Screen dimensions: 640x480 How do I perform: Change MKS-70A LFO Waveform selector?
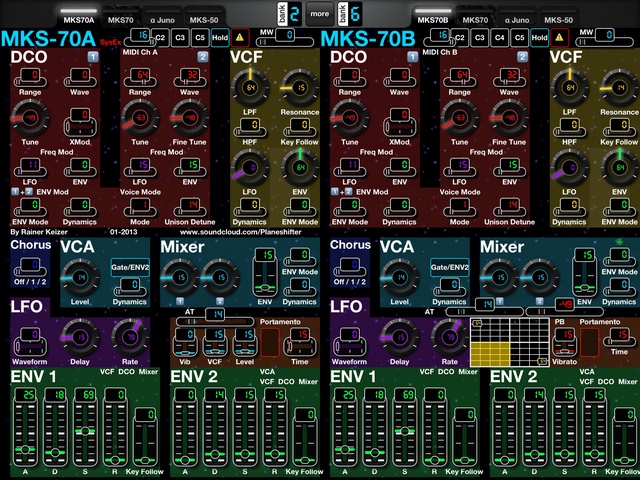(30, 342)
